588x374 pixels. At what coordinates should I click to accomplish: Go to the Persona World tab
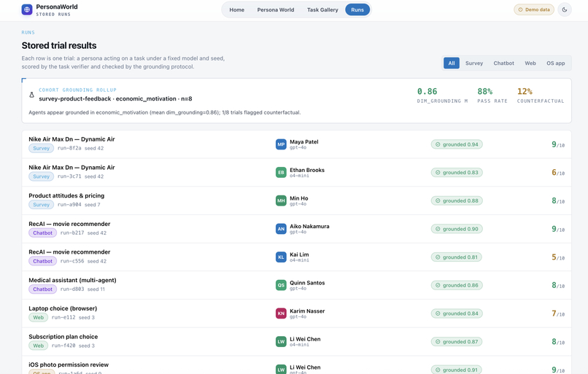coord(276,9)
